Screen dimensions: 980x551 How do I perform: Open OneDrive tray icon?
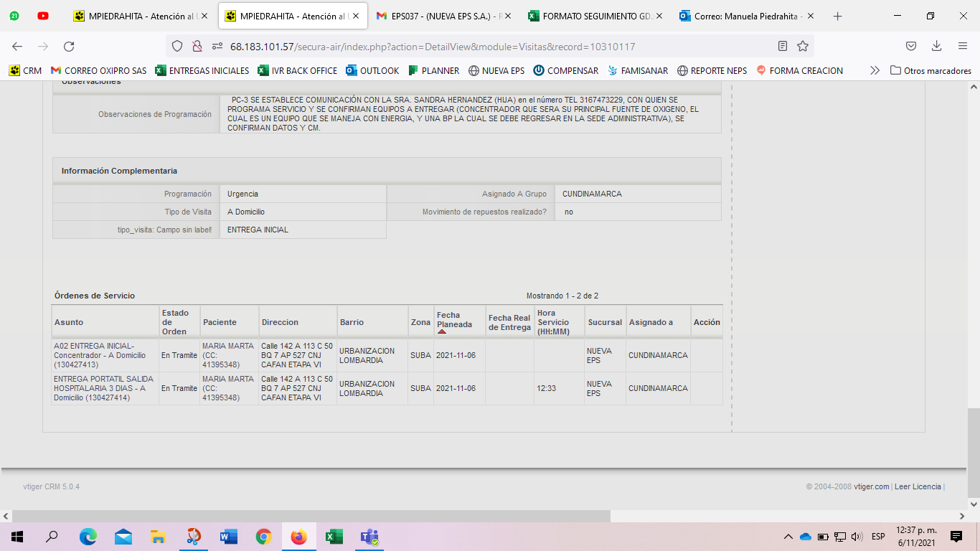coord(805,537)
